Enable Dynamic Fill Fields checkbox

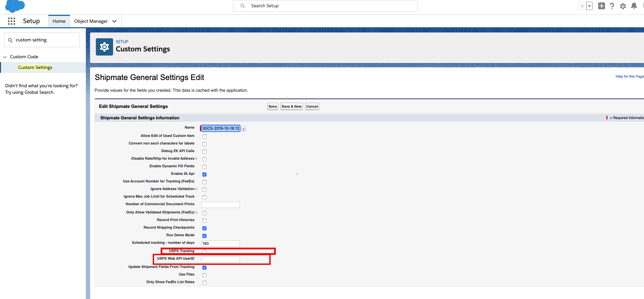(x=204, y=167)
